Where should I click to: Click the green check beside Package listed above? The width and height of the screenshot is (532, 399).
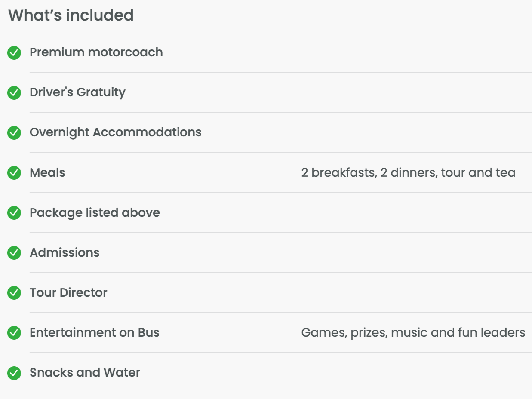tap(14, 213)
